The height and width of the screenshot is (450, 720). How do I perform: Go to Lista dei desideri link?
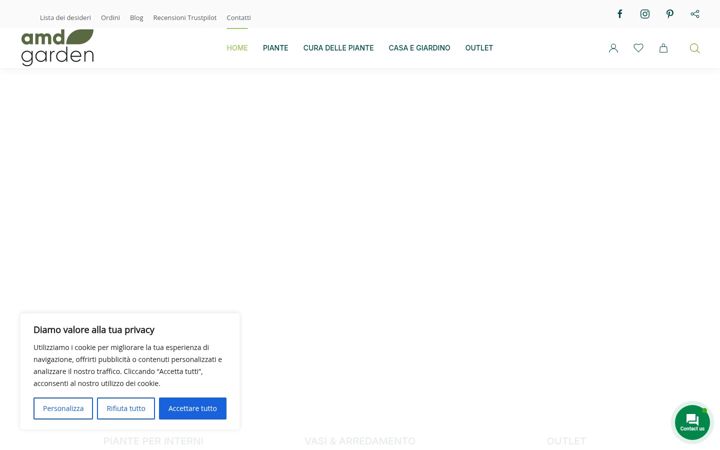click(65, 17)
